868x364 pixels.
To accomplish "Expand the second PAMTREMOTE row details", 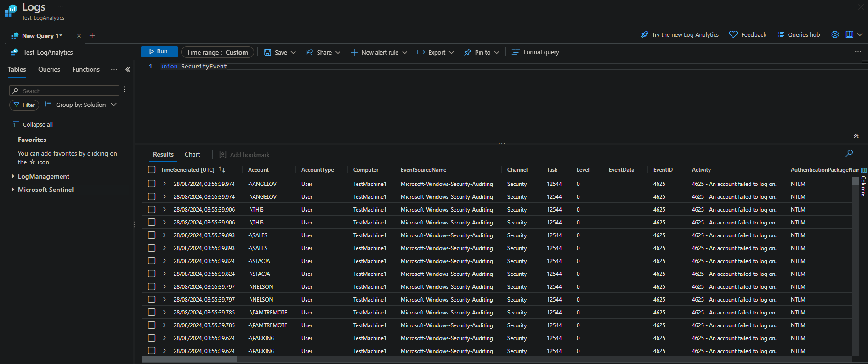I will [165, 325].
